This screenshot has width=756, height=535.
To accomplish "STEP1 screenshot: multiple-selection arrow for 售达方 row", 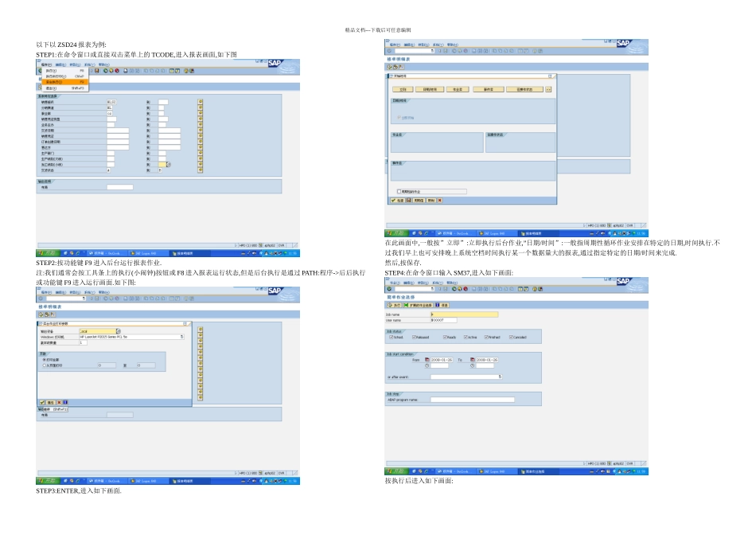I will [x=200, y=147].
